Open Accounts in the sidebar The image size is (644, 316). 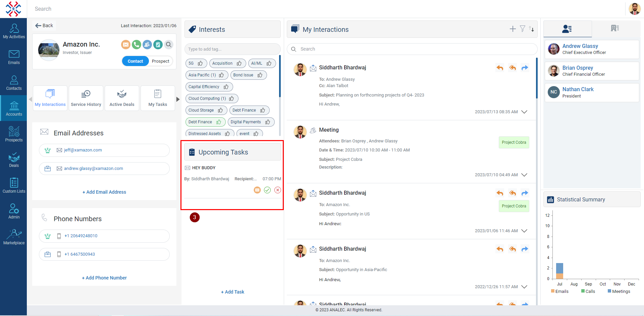point(14,108)
